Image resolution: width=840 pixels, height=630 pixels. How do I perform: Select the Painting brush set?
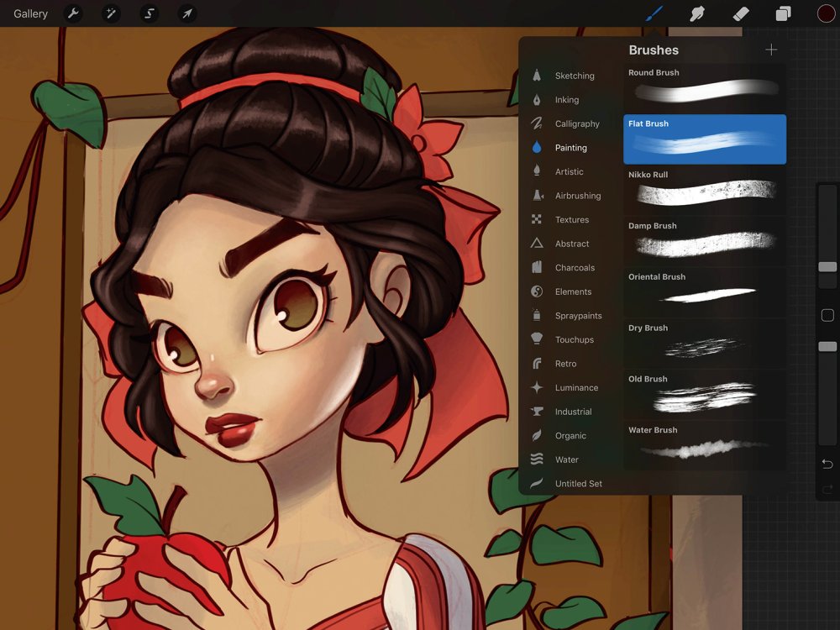tap(569, 147)
